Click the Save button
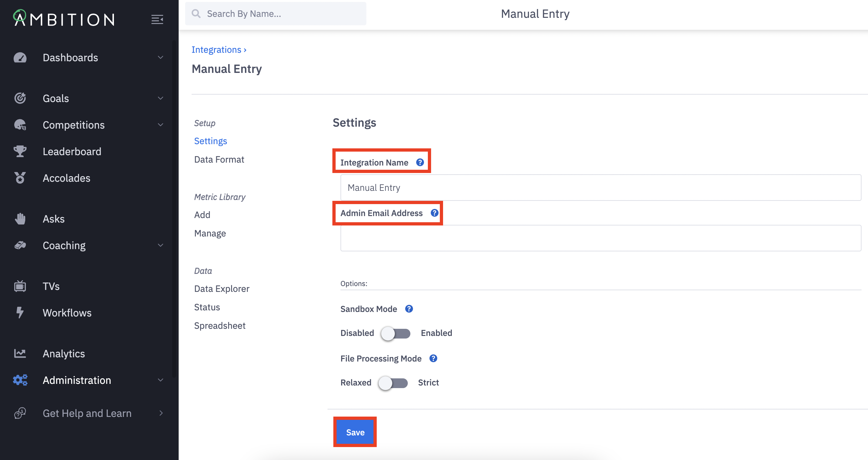This screenshot has height=460, width=868. pos(355,432)
